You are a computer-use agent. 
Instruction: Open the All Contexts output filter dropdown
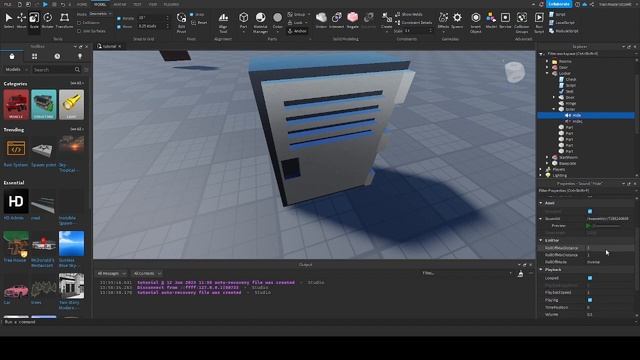coord(147,273)
